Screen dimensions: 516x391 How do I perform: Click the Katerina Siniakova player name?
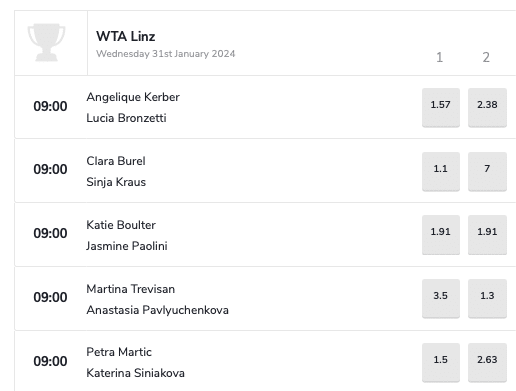135,373
